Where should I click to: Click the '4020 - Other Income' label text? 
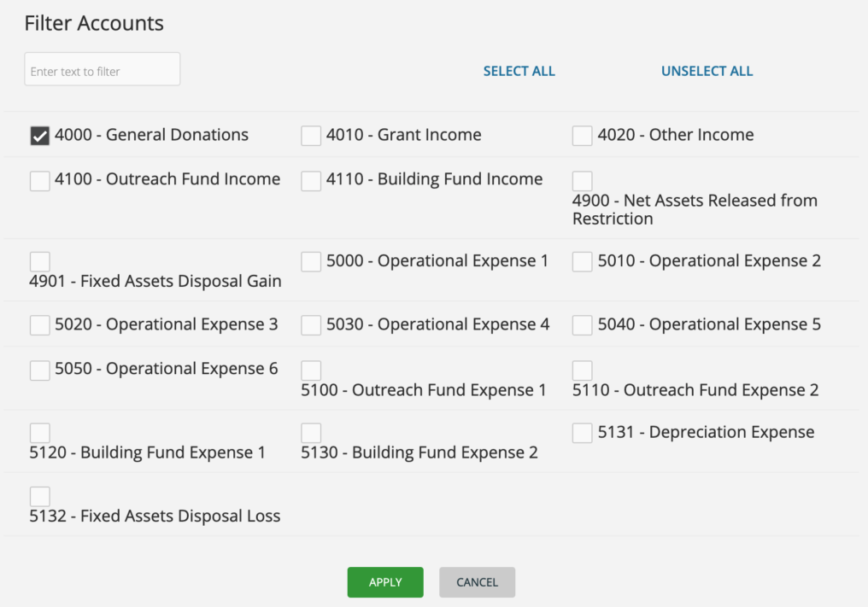point(676,135)
